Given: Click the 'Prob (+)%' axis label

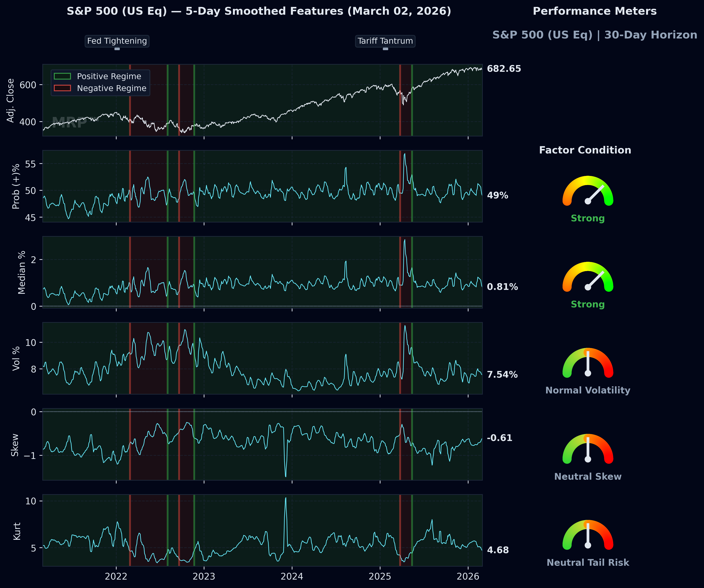Looking at the screenshot, I should click(x=16, y=186).
